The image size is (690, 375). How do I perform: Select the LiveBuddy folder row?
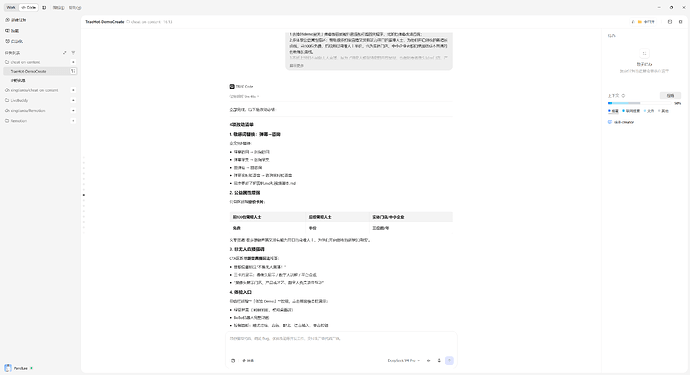tap(40, 100)
